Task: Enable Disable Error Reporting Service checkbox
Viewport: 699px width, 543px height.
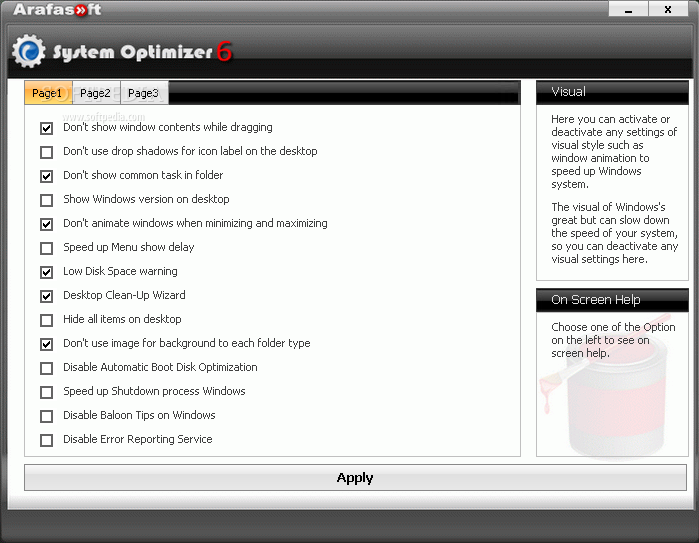Action: [x=46, y=440]
